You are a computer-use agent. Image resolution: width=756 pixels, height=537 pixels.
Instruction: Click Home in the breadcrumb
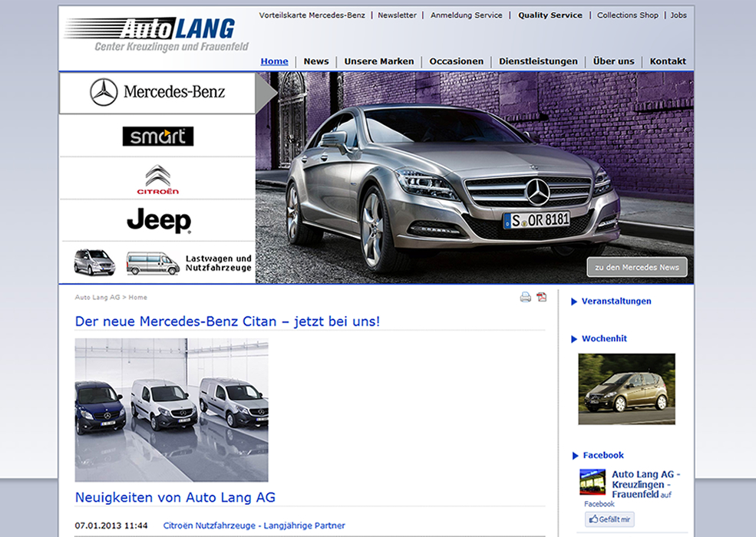pyautogui.click(x=138, y=298)
